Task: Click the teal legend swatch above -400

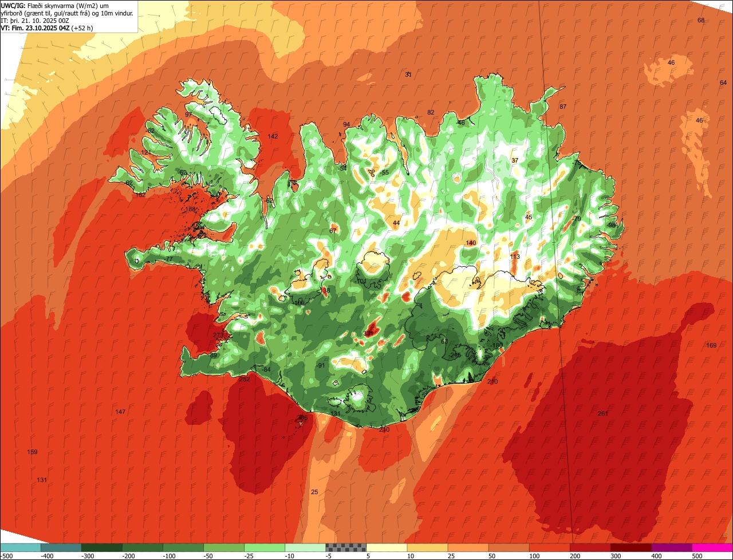Action: click(x=61, y=547)
